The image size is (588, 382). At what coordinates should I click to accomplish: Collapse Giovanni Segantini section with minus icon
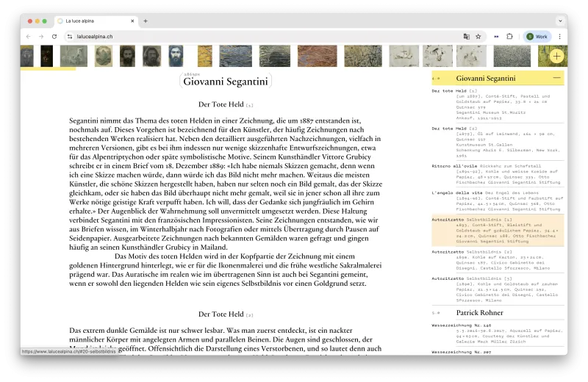pos(557,78)
